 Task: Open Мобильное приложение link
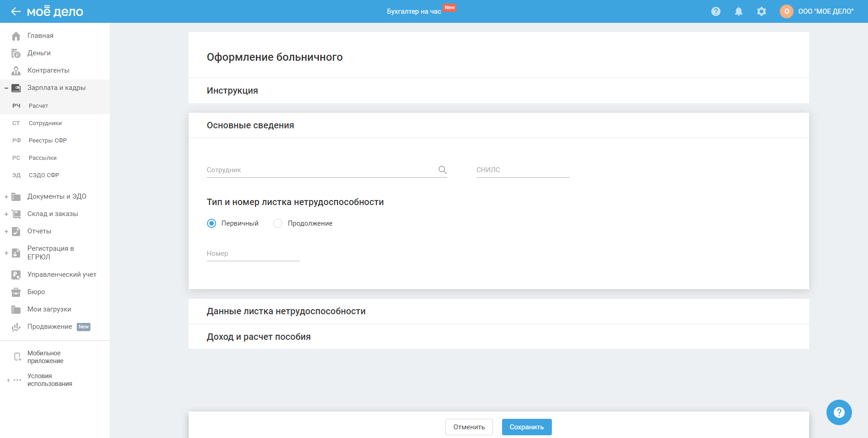tap(45, 357)
